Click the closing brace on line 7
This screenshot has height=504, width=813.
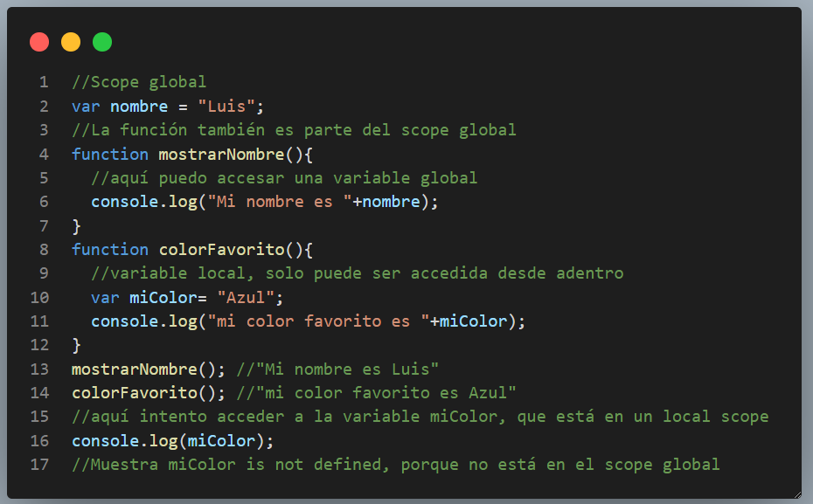(74, 225)
